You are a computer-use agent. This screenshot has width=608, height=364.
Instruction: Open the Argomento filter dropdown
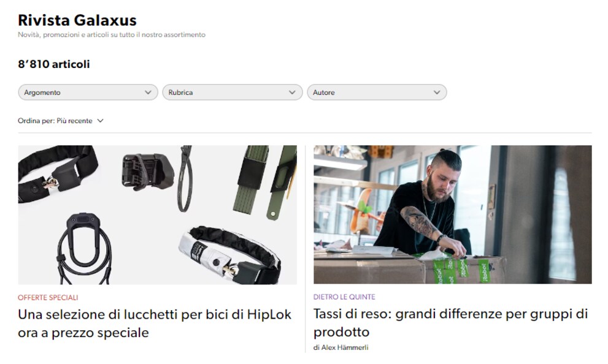[88, 92]
